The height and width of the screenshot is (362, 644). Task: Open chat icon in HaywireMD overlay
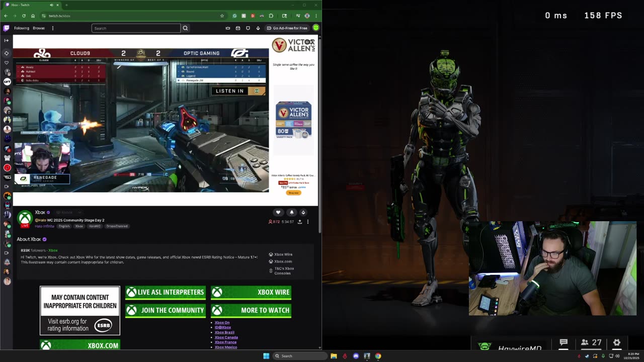click(x=563, y=343)
